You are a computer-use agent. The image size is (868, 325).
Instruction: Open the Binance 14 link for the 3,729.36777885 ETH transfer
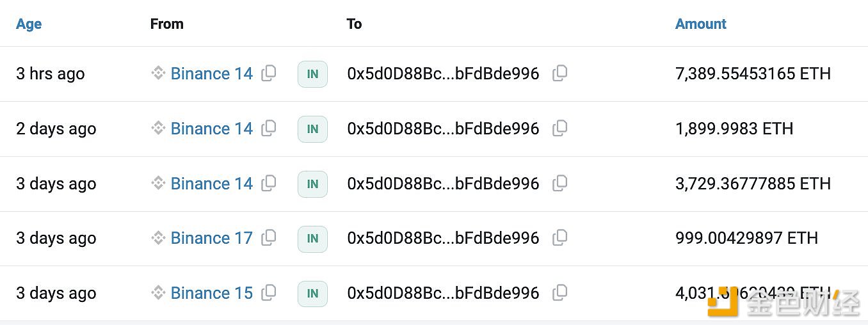point(212,184)
